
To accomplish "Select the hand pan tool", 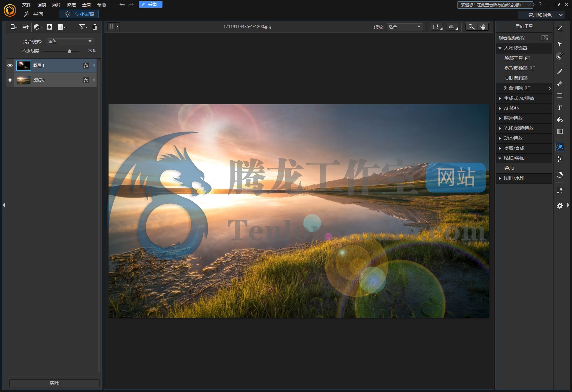I will (483, 27).
